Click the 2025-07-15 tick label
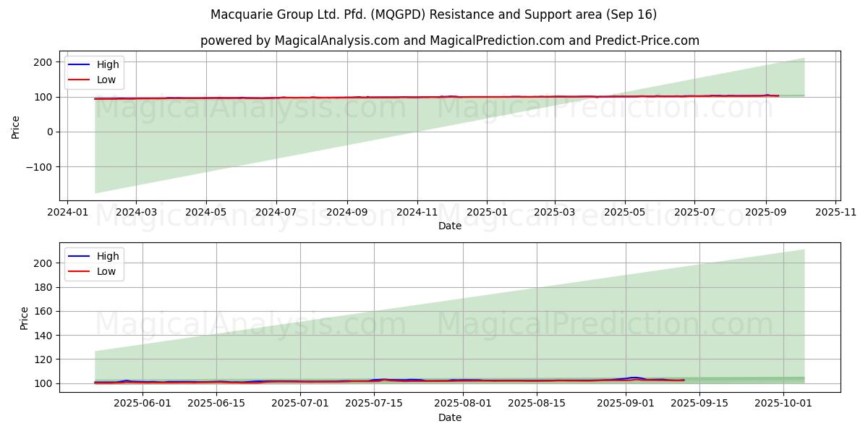This screenshot has width=868, height=434. point(374,404)
